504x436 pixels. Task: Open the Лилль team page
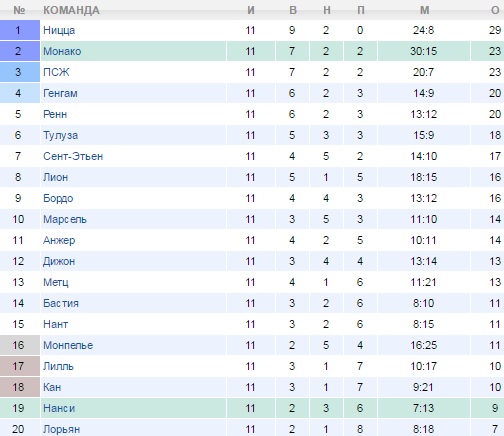[58, 366]
